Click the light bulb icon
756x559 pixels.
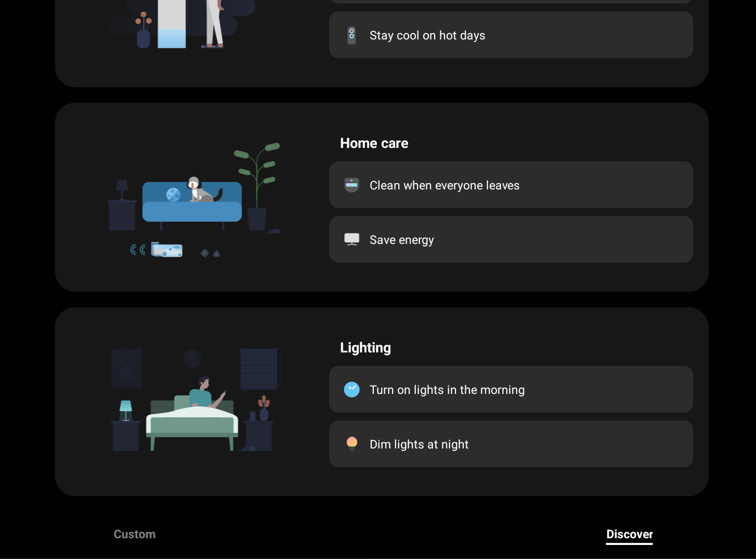pos(352,444)
